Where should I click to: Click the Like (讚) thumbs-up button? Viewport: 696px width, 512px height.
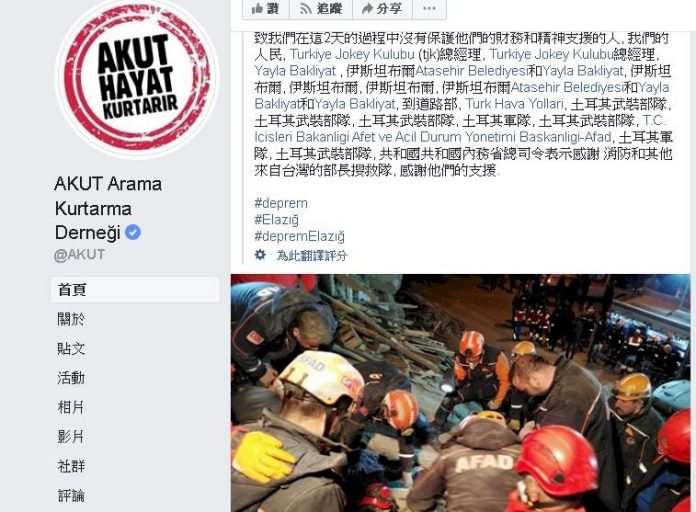[x=265, y=9]
